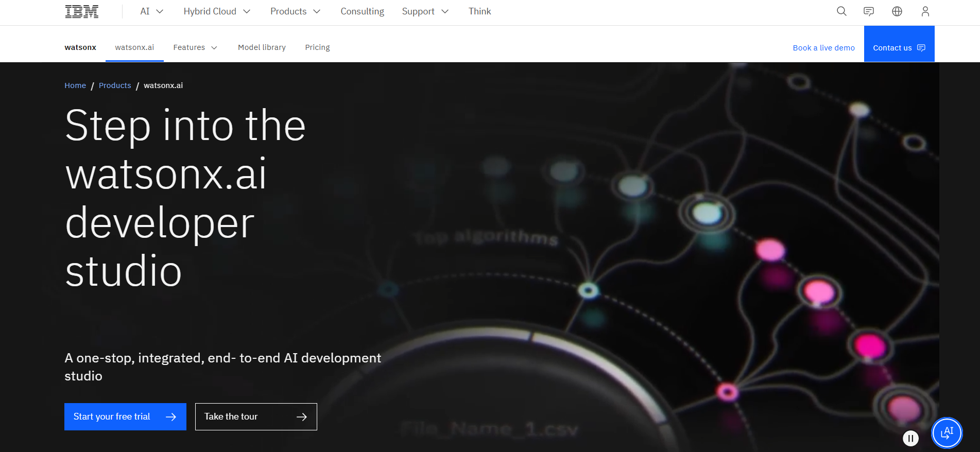Expand the AI menu

click(152, 11)
